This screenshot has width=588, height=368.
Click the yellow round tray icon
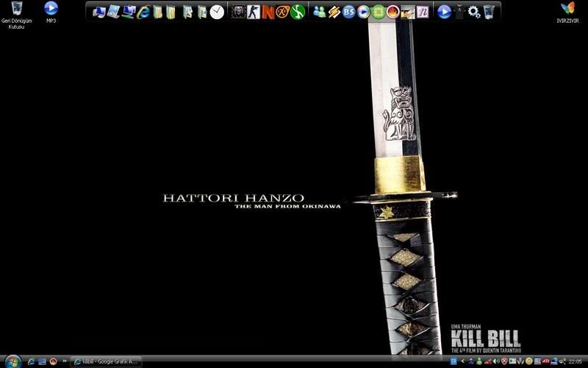click(x=528, y=361)
